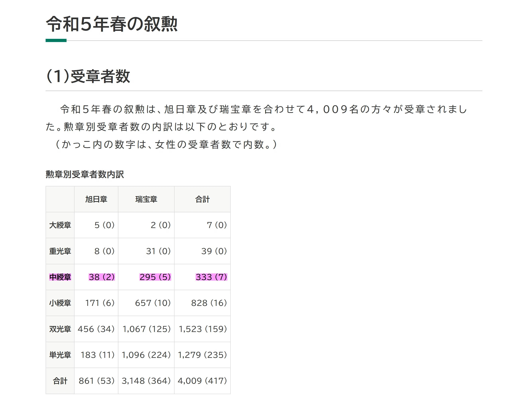Viewport: 511px width, 420px height.
Task: Click the highlighted 中綬章 row header
Action: pos(60,277)
